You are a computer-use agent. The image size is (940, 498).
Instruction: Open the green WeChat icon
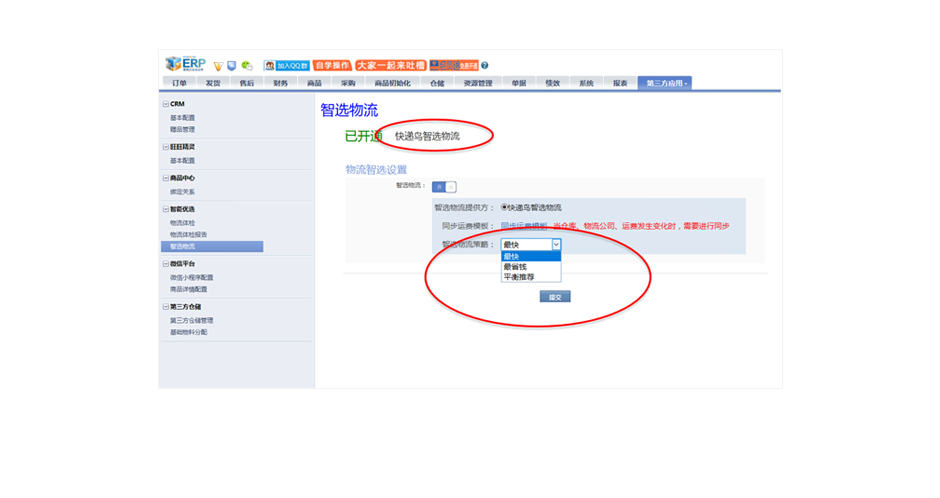[246, 66]
